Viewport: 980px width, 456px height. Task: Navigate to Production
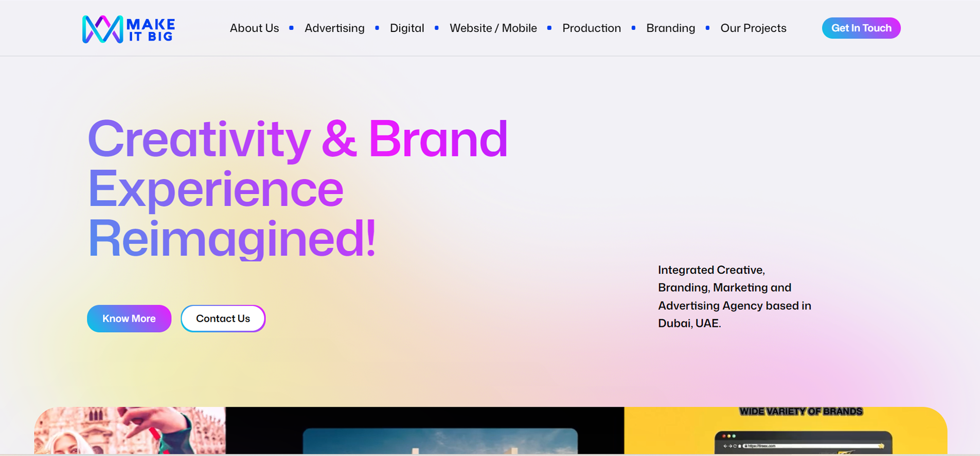click(x=592, y=28)
